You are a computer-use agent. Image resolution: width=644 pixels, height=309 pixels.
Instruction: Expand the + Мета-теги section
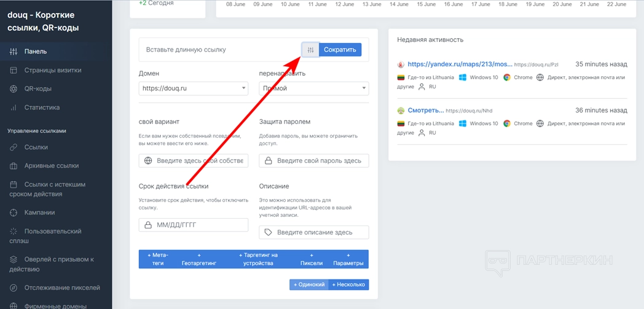[158, 259]
